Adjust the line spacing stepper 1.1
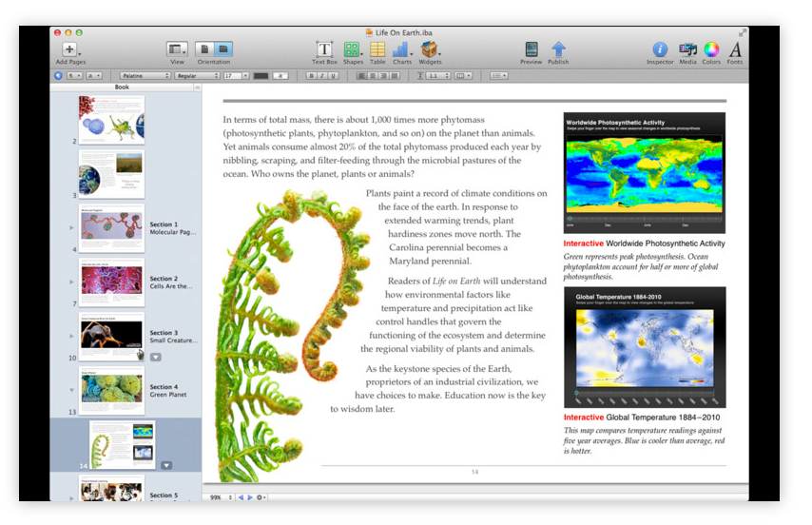This screenshot has height=525, width=812. 437,75
